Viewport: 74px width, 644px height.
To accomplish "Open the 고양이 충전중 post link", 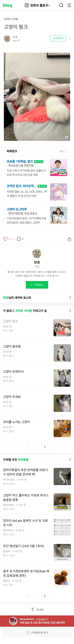I will (12, 346).
